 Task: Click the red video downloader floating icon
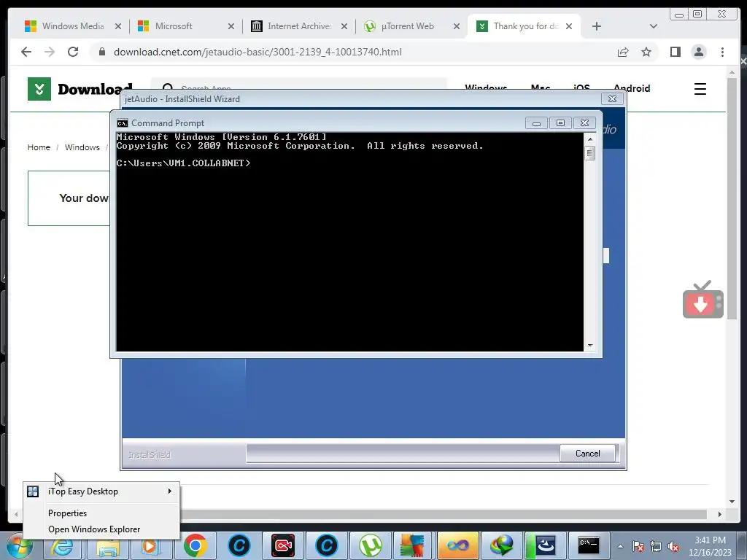(x=703, y=300)
